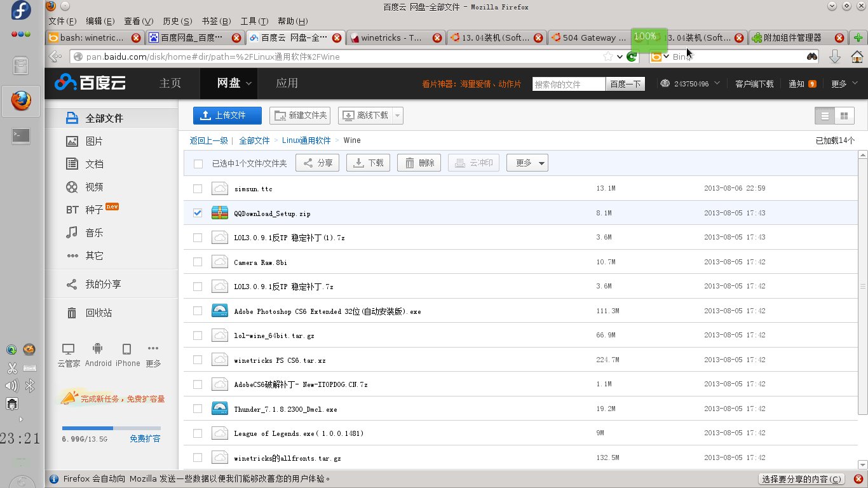Click the 搜索你的文件 search field

(x=569, y=84)
